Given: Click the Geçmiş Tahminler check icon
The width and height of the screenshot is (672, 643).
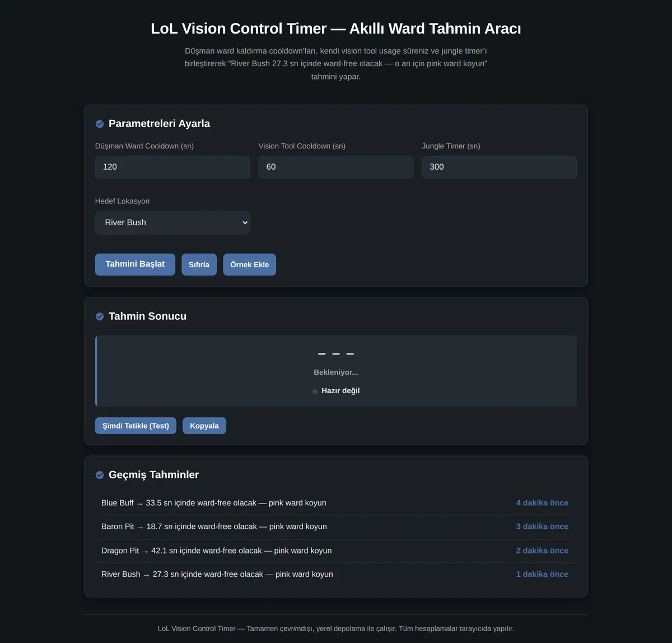Looking at the screenshot, I should coord(100,475).
